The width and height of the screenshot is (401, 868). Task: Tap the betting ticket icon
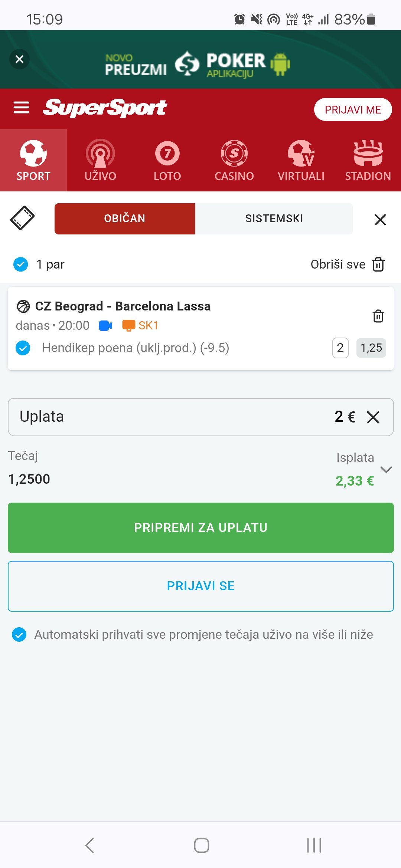click(22, 218)
